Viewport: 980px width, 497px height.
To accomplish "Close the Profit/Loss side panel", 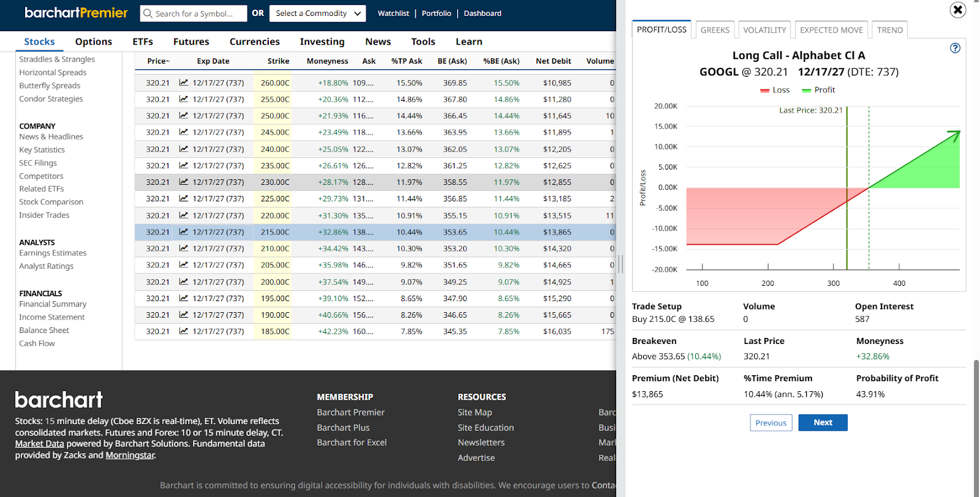I will point(957,10).
